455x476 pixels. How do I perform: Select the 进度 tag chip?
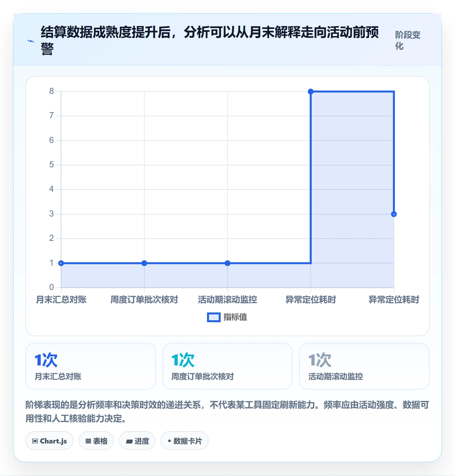click(x=137, y=441)
